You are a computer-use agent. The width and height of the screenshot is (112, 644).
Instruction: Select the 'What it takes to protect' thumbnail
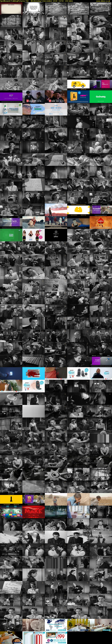pyautogui.click(x=11, y=109)
